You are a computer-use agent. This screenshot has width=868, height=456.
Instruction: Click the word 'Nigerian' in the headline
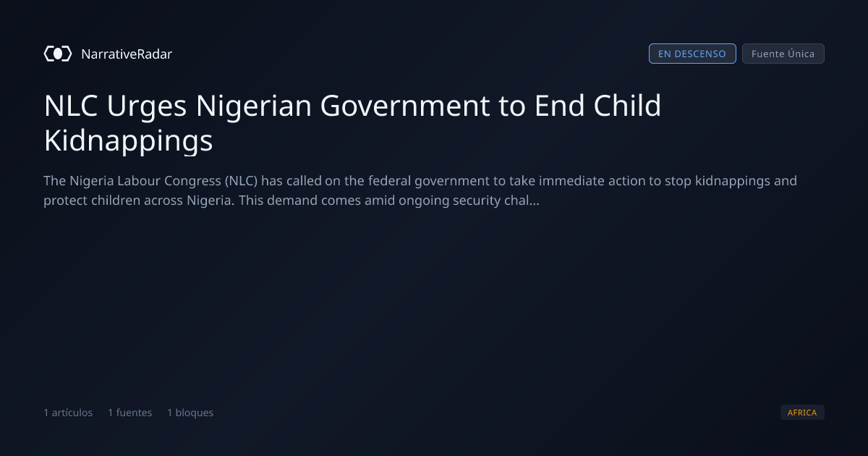254,106
